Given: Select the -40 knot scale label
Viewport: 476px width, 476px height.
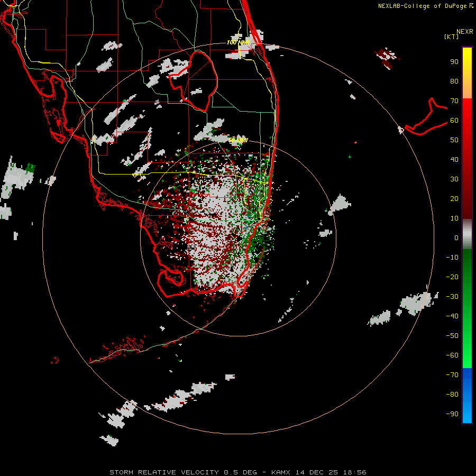Looking at the screenshot, I should pyautogui.click(x=452, y=316).
